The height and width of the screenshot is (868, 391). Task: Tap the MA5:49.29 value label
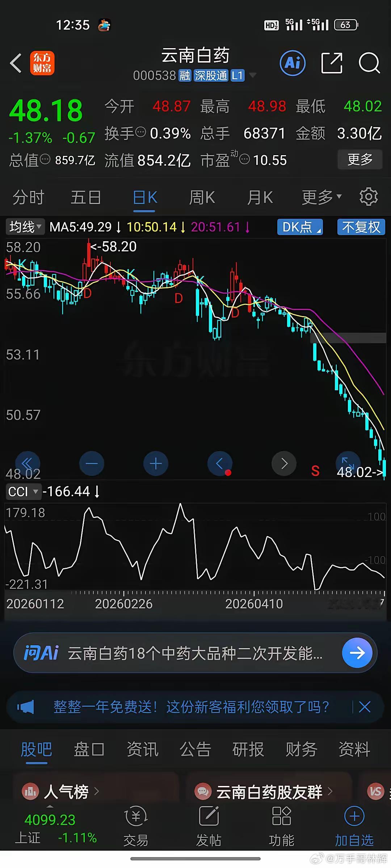click(85, 227)
